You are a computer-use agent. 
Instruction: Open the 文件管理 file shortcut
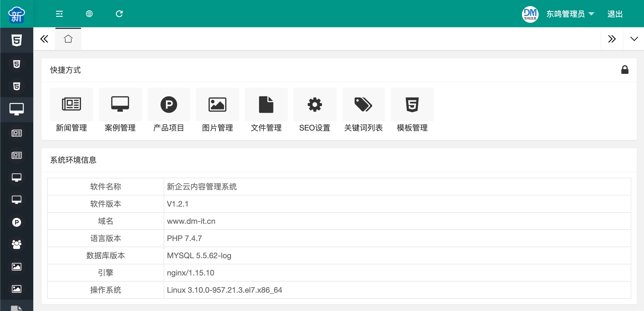coord(266,105)
